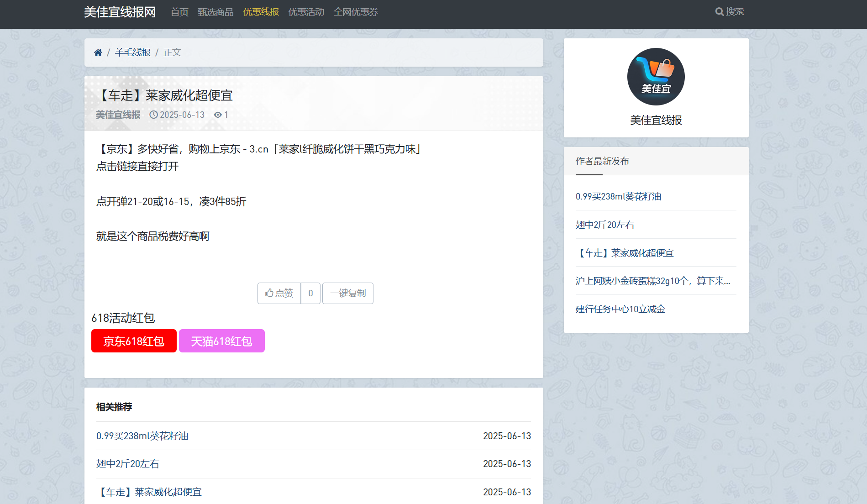Open related post 0.99买238ml葵花籽油
867x504 pixels.
point(142,436)
